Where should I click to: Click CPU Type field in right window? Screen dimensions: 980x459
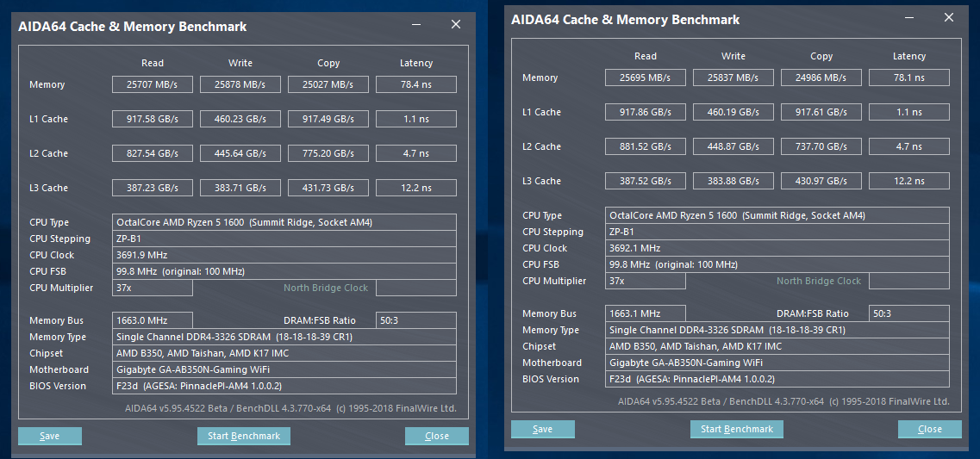777,215
